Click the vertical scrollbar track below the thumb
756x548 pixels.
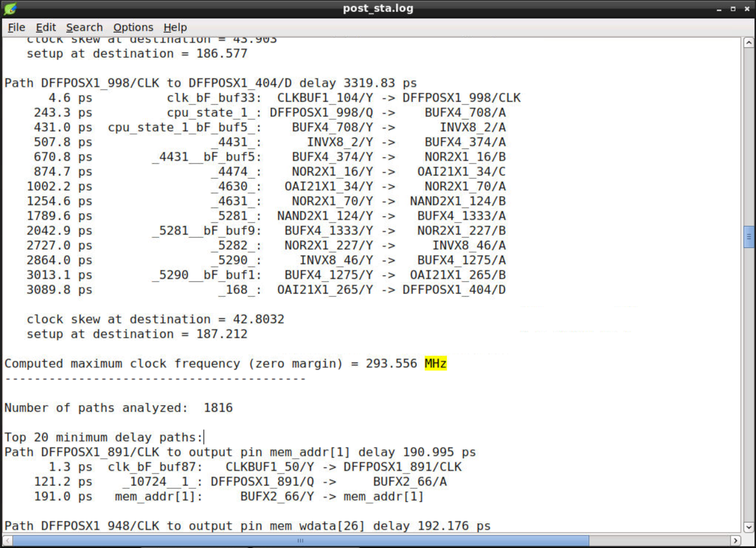[x=749, y=384]
